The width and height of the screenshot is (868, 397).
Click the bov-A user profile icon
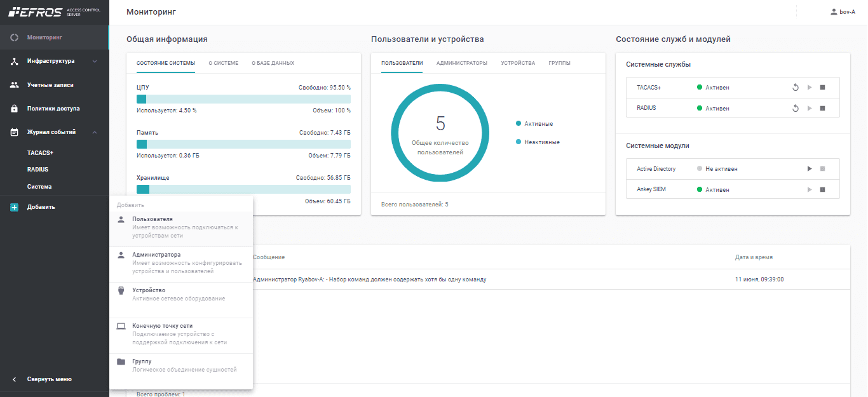[x=834, y=12]
